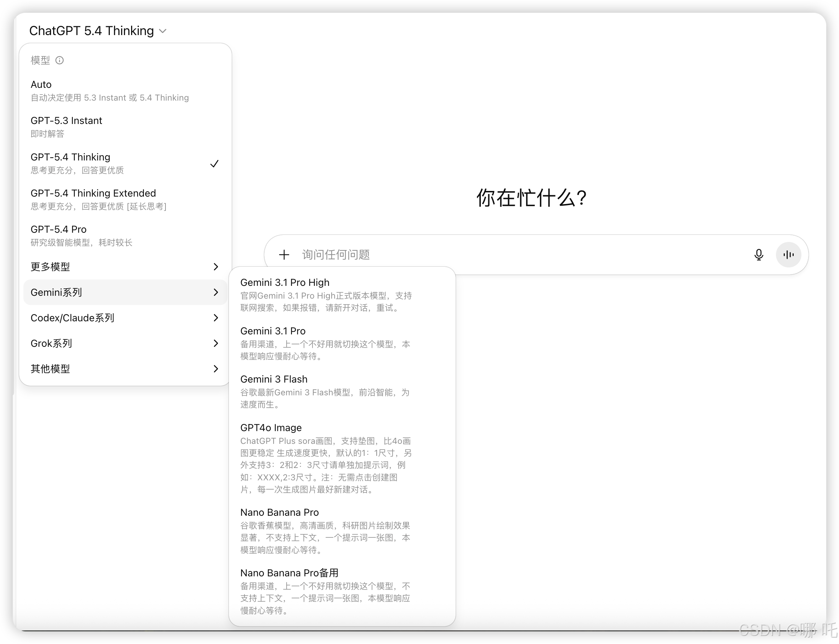Click the checkmark next to GPT-5.4 Thinking
The width and height of the screenshot is (839, 644).
(214, 164)
